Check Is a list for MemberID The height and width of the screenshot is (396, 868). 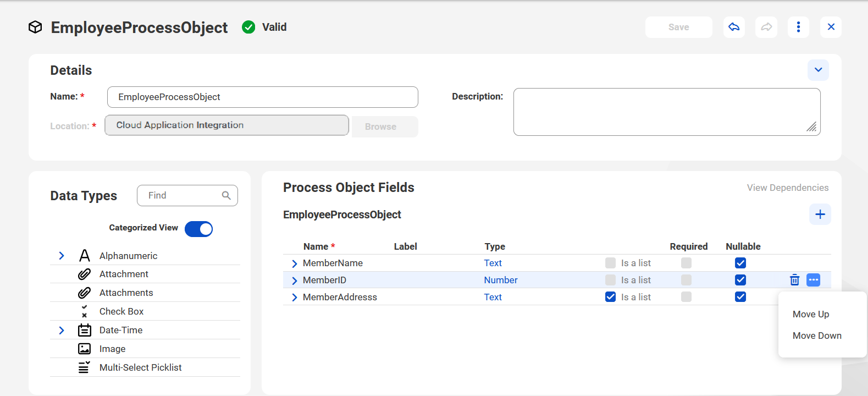610,280
